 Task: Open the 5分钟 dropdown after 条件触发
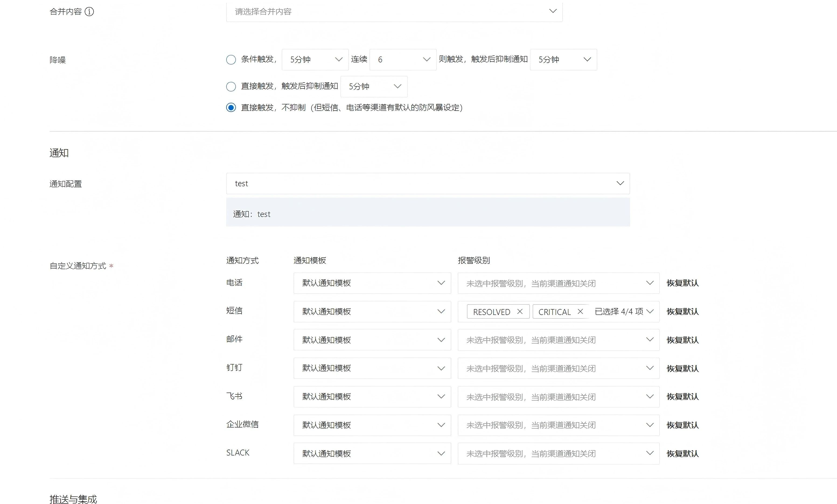click(x=315, y=60)
